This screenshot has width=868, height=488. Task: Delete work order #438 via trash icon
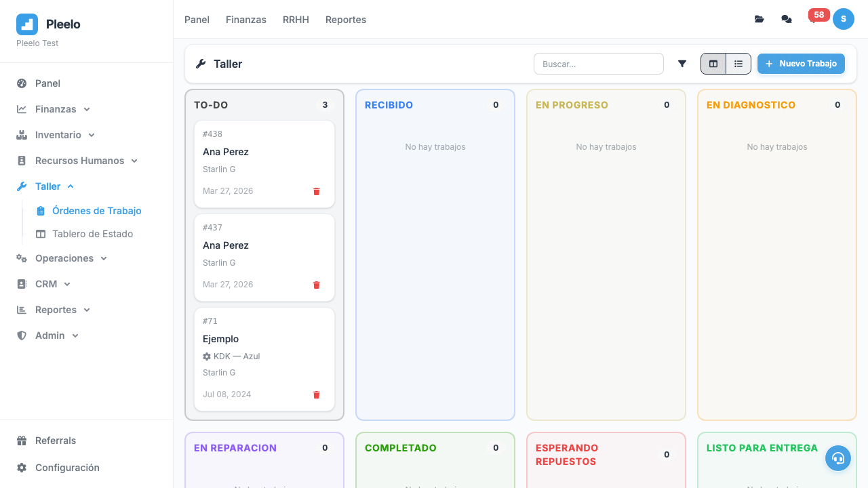[316, 191]
